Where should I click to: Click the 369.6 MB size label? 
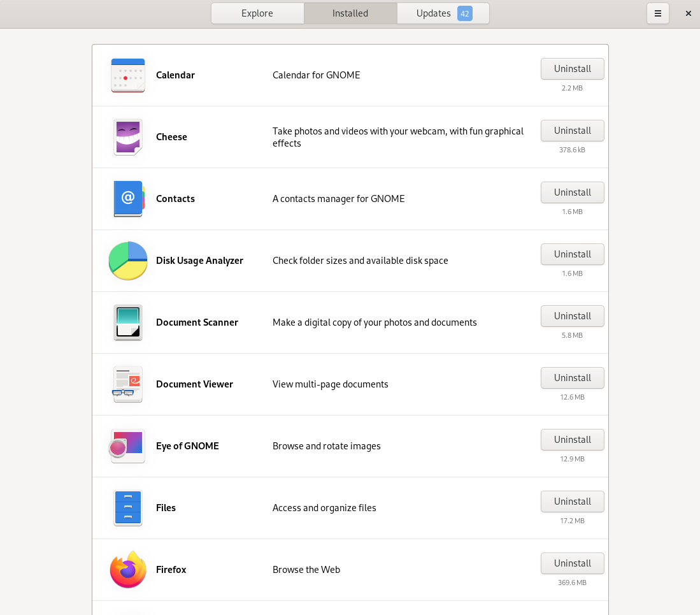coord(572,582)
